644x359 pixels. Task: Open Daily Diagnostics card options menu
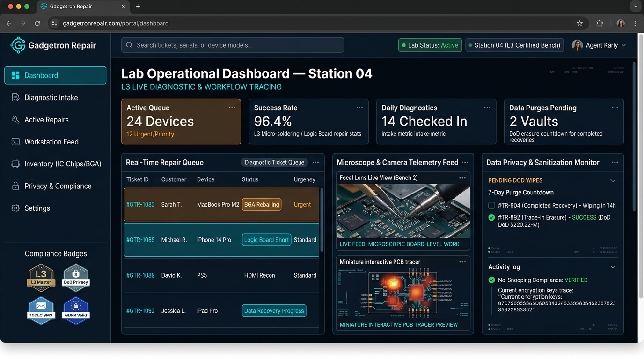[x=487, y=108]
